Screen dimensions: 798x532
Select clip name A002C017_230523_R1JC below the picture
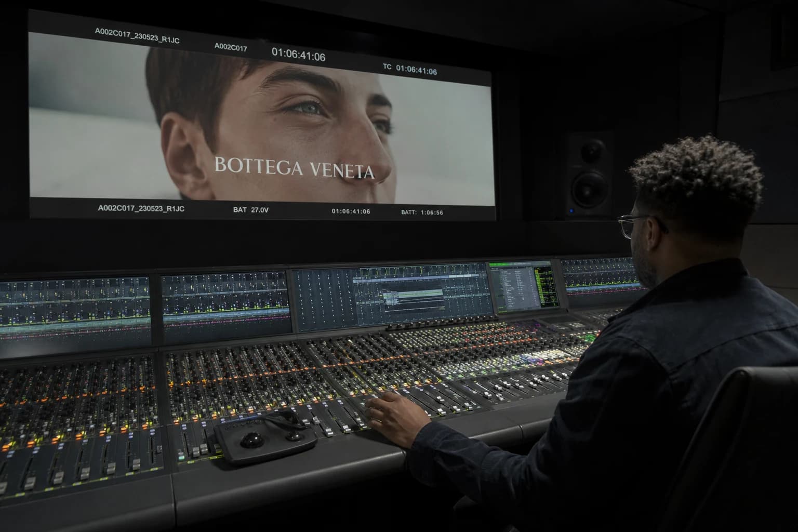[141, 208]
